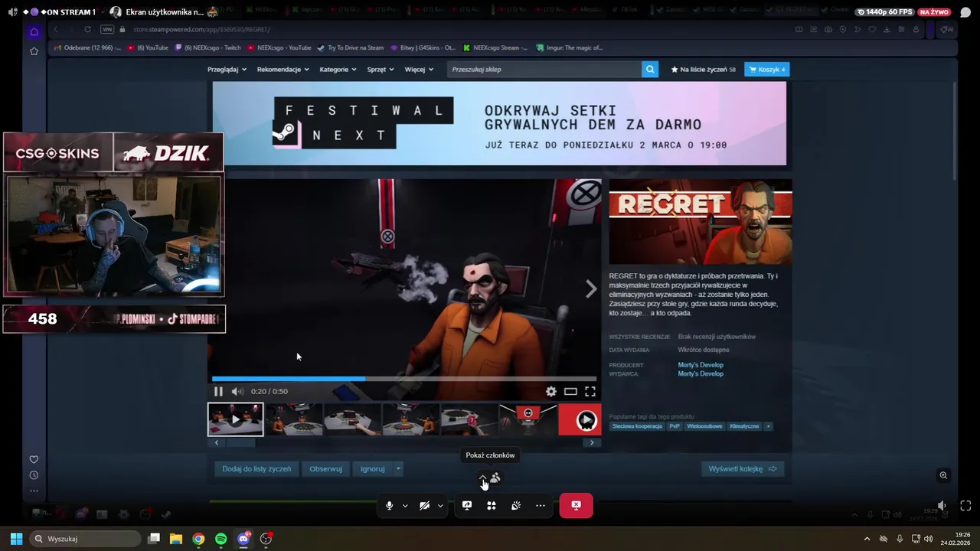Open Na liście życzeń wishlist link
This screenshot has width=980, height=551.
(x=704, y=69)
